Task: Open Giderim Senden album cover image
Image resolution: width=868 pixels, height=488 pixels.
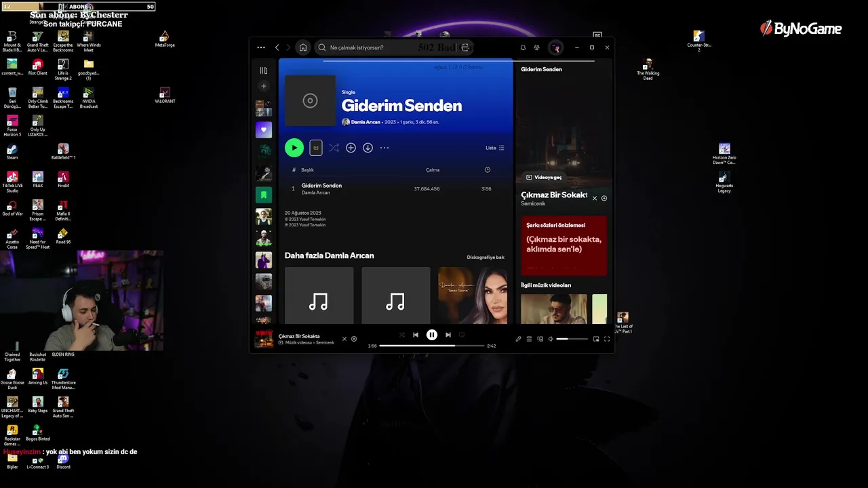Action: 310,101
